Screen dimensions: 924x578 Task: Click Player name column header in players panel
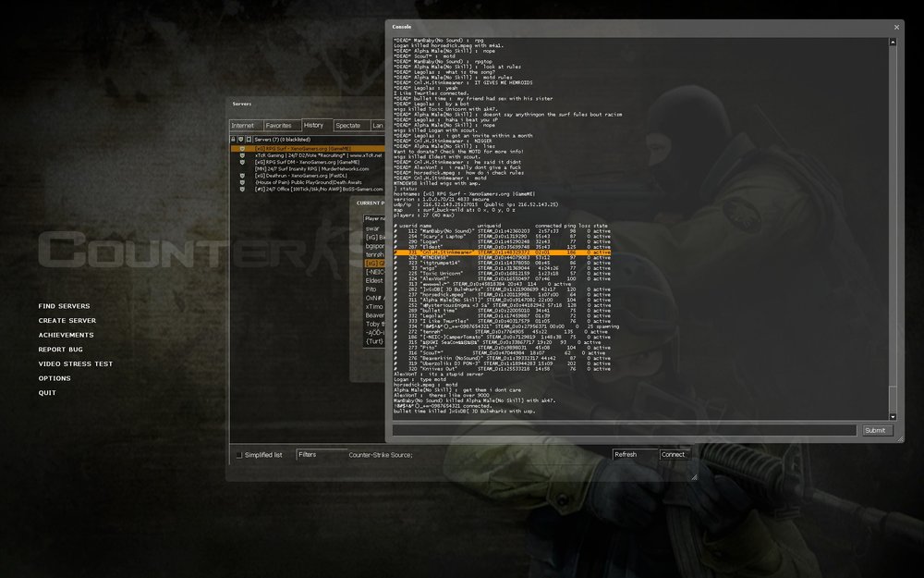[374, 218]
